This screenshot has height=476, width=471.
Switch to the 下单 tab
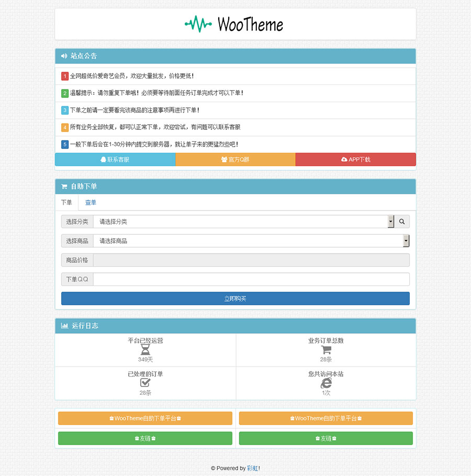pos(66,203)
